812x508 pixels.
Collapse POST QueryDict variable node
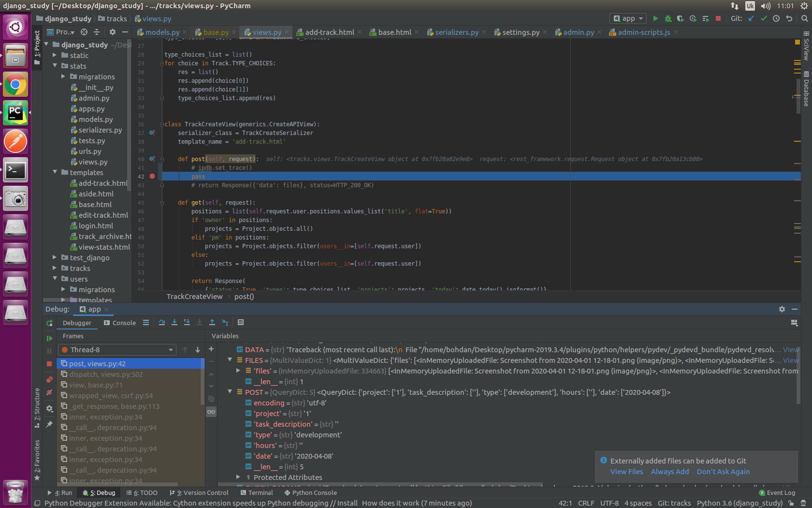point(230,392)
